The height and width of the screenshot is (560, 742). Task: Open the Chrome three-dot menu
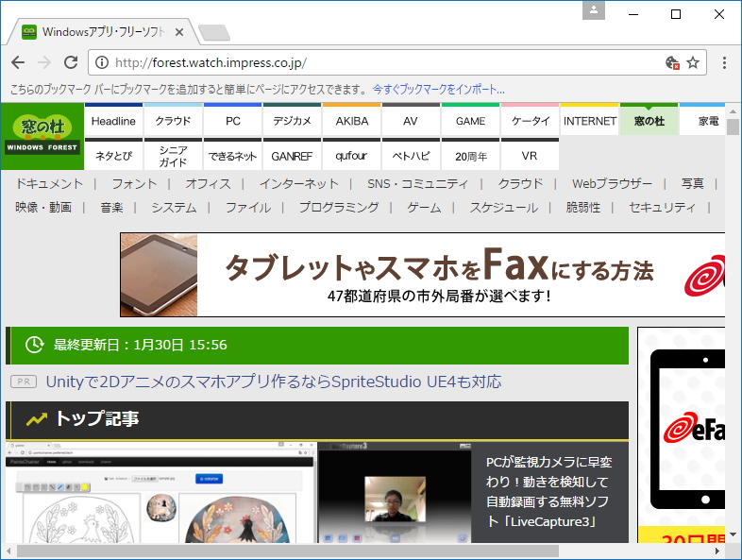(x=724, y=62)
